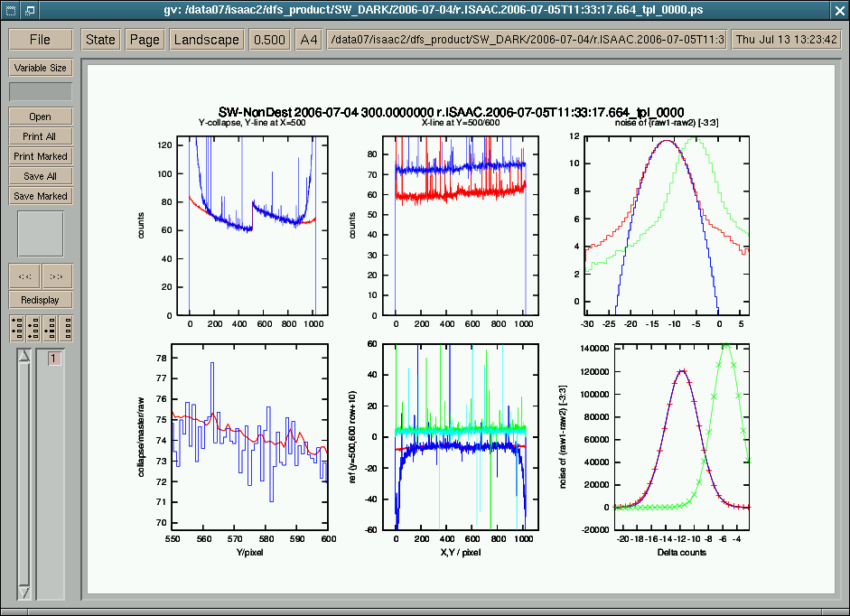850x616 pixels.
Task: Click the next page >> button
Action: [57, 276]
